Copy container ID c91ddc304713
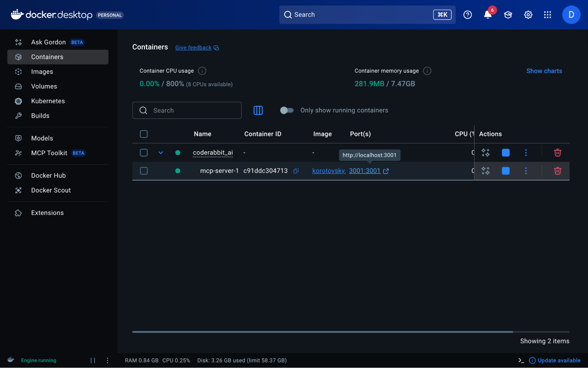This screenshot has height=368, width=588. pyautogui.click(x=296, y=171)
